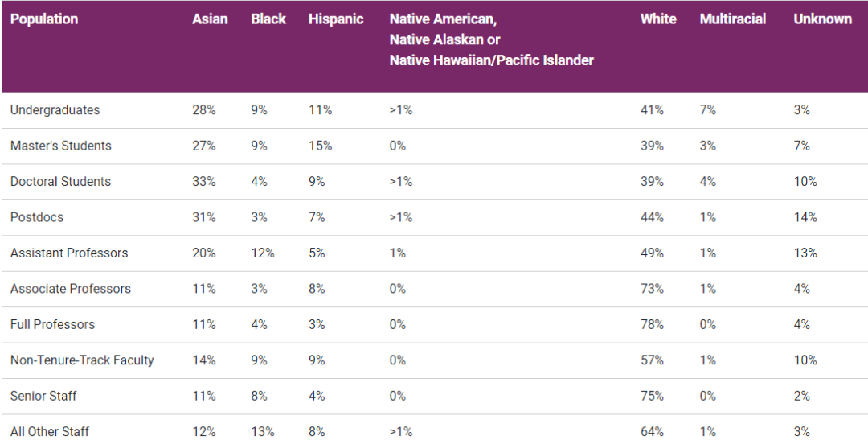Click the Doctoral Students row label
The width and height of the screenshot is (868, 444).
click(x=61, y=182)
